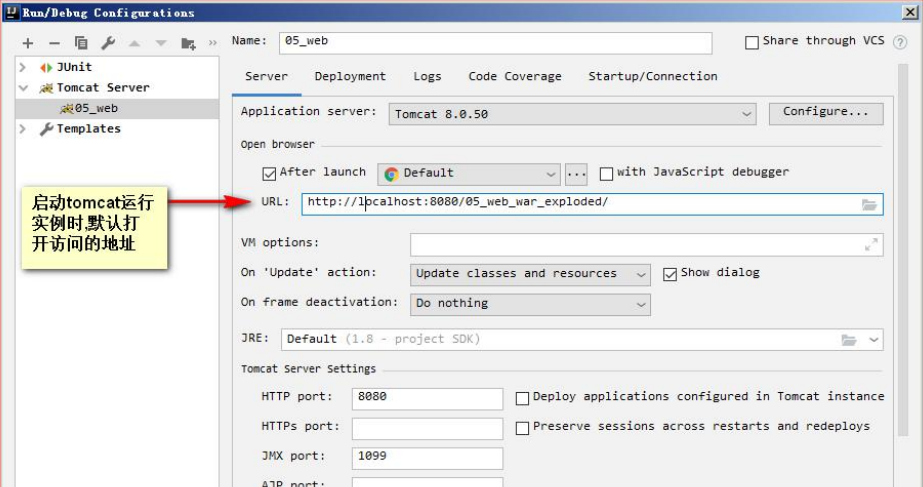
Task: Open Do nothing frame deactivation dropdown
Action: pos(530,304)
